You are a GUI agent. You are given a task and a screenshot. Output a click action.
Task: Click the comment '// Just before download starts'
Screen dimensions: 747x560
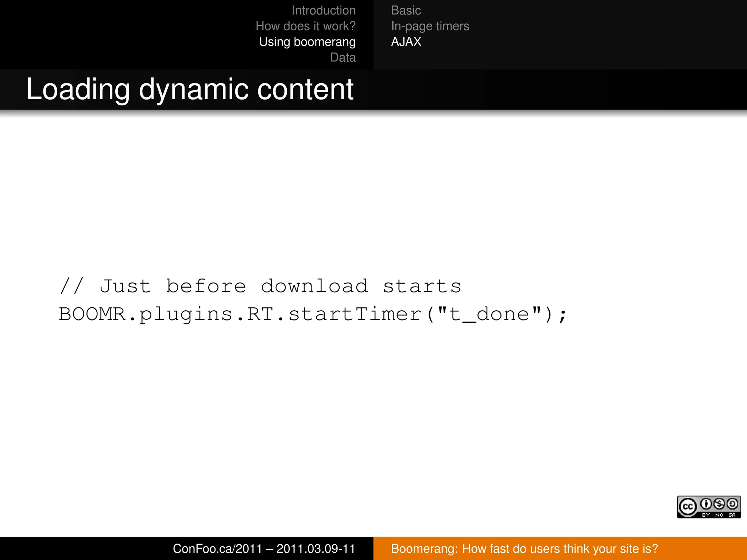coord(260,286)
